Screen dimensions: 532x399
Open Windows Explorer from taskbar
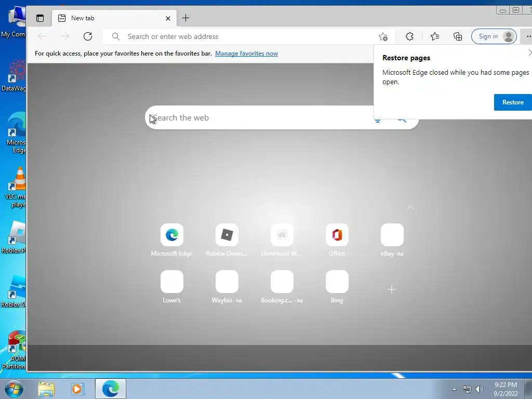(x=46, y=389)
